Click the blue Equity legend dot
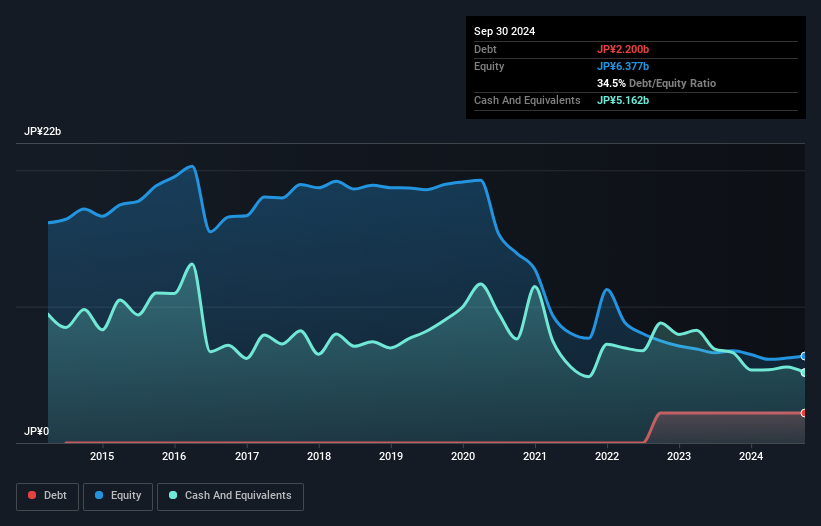The width and height of the screenshot is (821, 526). click(x=99, y=495)
